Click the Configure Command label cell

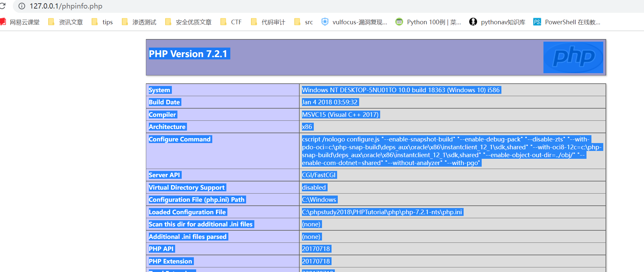tap(179, 139)
